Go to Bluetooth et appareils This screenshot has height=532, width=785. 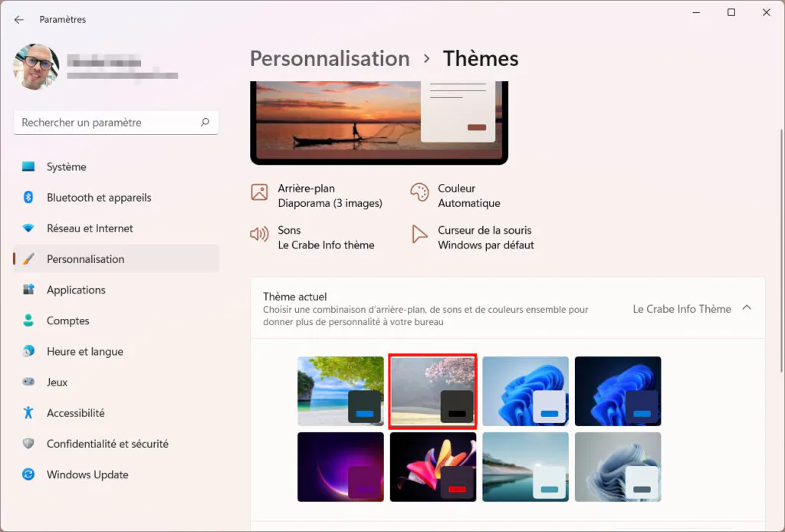[x=117, y=197]
